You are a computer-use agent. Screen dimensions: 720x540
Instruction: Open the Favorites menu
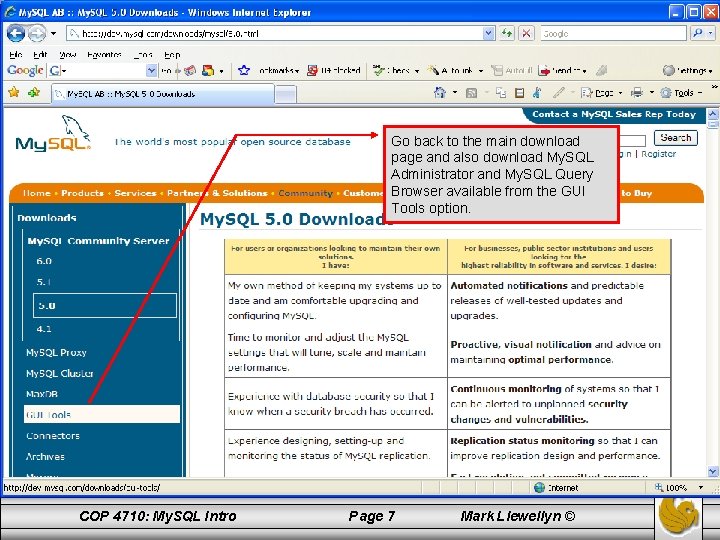(x=104, y=55)
